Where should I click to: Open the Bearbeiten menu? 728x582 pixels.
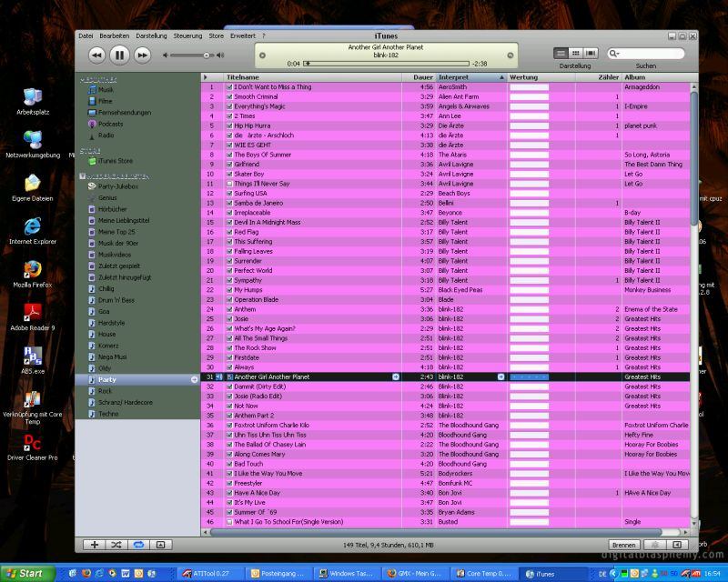point(115,35)
